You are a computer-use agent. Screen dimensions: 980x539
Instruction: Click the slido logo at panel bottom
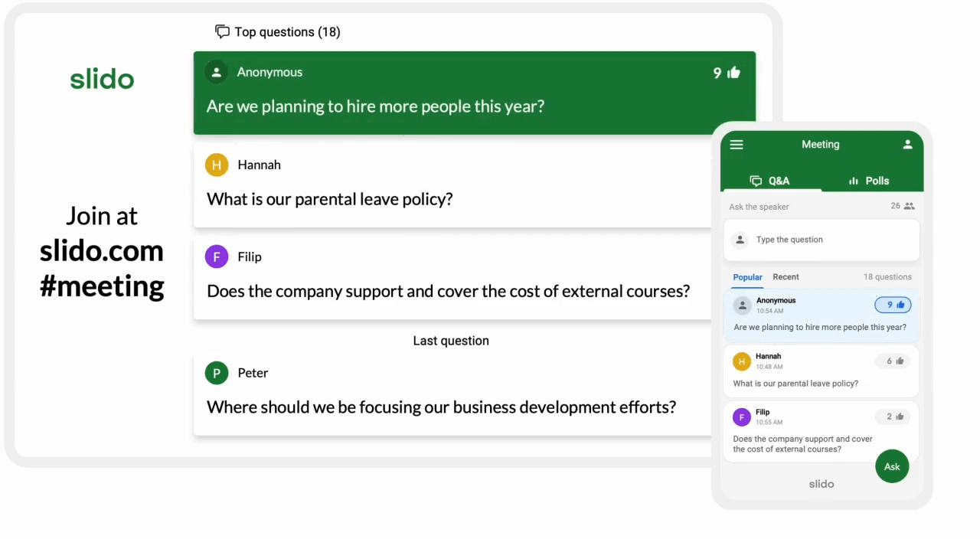[821, 483]
